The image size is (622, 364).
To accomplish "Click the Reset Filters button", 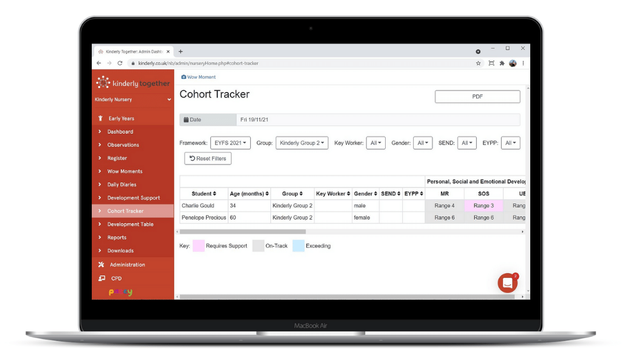I will (x=208, y=158).
